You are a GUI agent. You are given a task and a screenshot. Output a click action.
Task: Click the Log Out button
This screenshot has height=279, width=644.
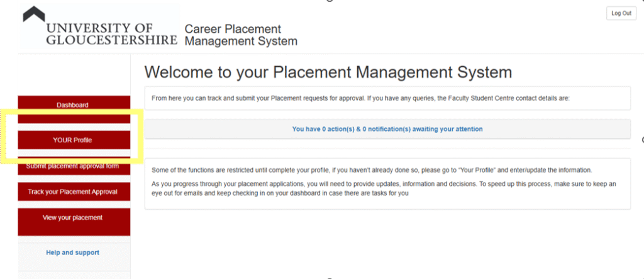coord(621,13)
